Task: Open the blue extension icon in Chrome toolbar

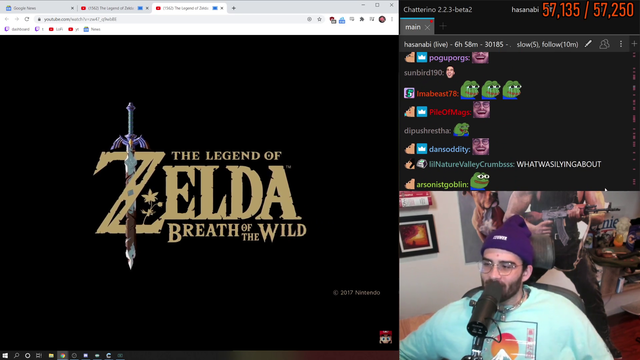Action: 342,20
